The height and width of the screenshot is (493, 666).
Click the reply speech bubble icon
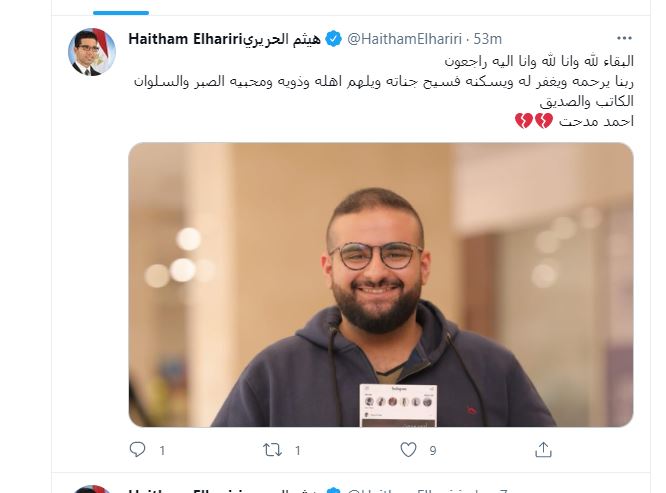click(x=137, y=449)
